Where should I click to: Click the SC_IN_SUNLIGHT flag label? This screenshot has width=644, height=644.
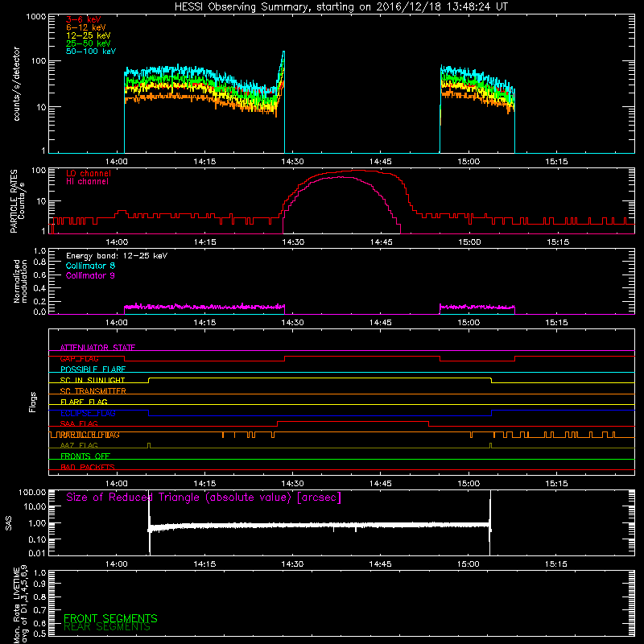(x=93, y=380)
